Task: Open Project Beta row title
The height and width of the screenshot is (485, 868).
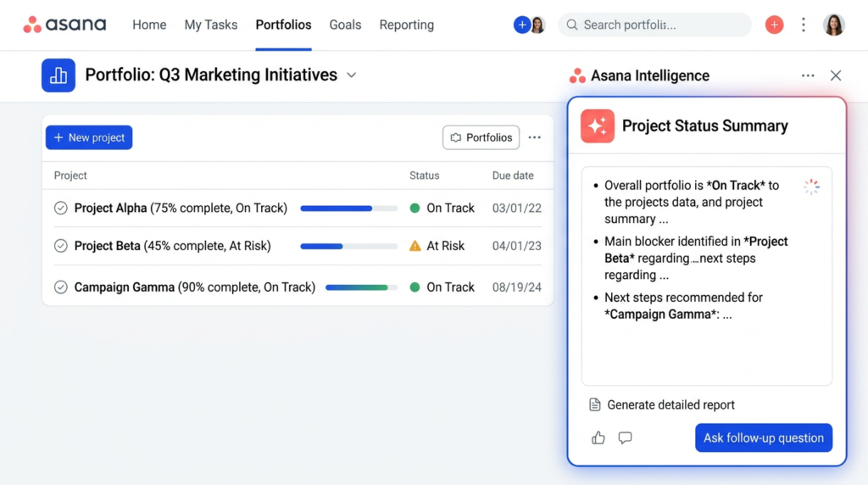Action: click(x=173, y=246)
